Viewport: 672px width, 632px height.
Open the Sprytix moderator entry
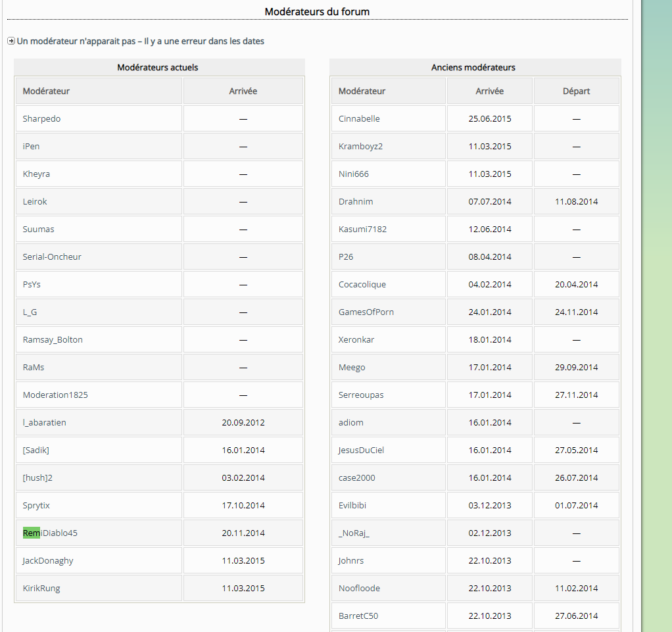[x=36, y=506]
